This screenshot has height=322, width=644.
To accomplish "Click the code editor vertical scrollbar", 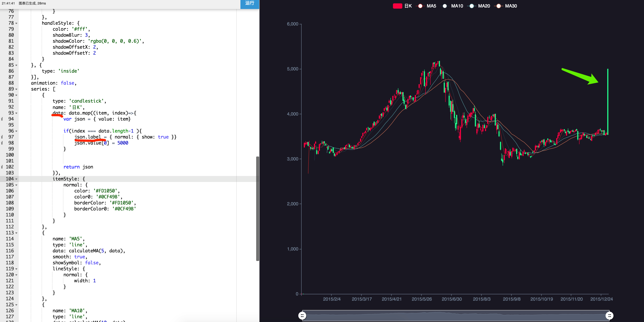I will click(x=257, y=208).
